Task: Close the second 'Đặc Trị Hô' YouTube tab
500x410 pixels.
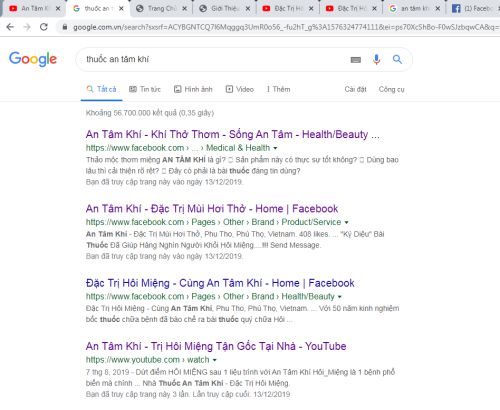Action: pyautogui.click(x=374, y=9)
